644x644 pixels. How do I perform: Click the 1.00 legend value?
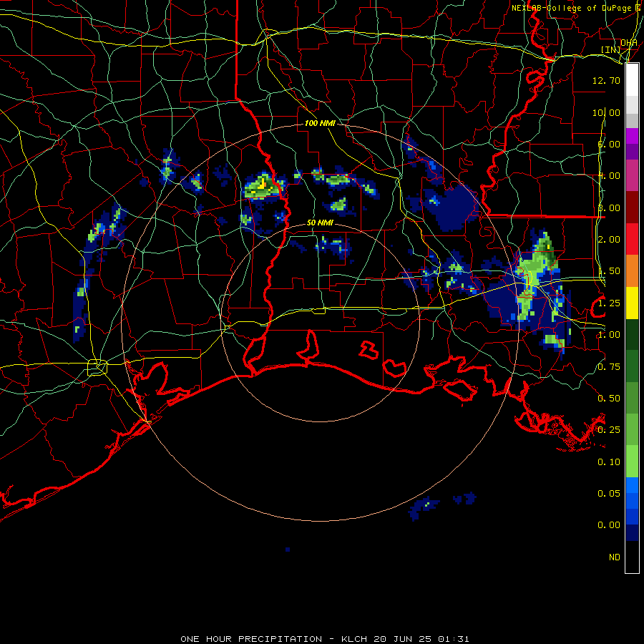pyautogui.click(x=609, y=335)
